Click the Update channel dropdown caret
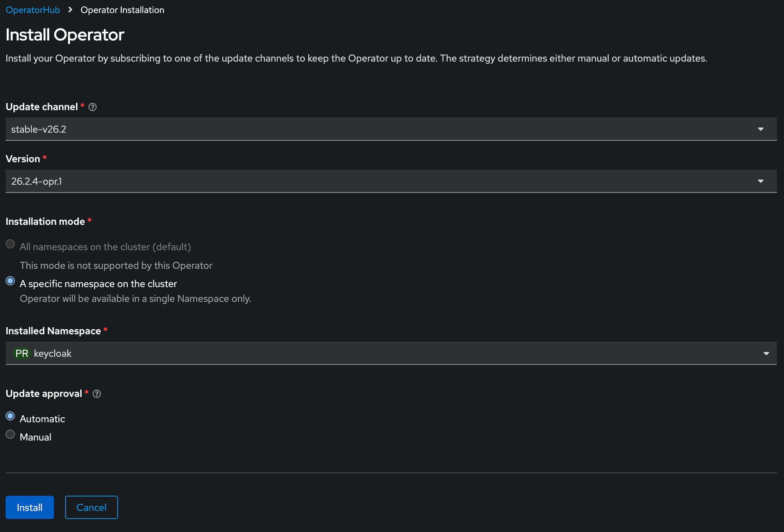Image resolution: width=784 pixels, height=532 pixels. pyautogui.click(x=760, y=129)
